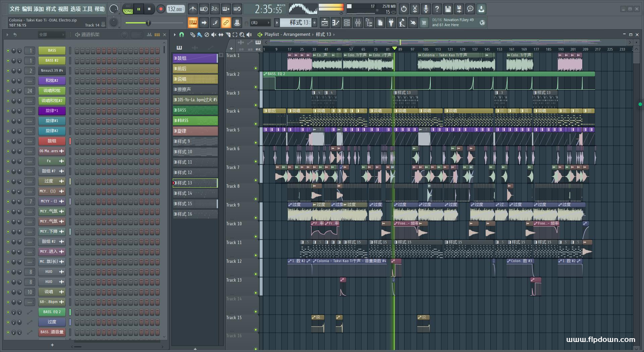The height and width of the screenshot is (352, 644).
Task: Select the pencil draw tool in playlist
Action: [193, 35]
